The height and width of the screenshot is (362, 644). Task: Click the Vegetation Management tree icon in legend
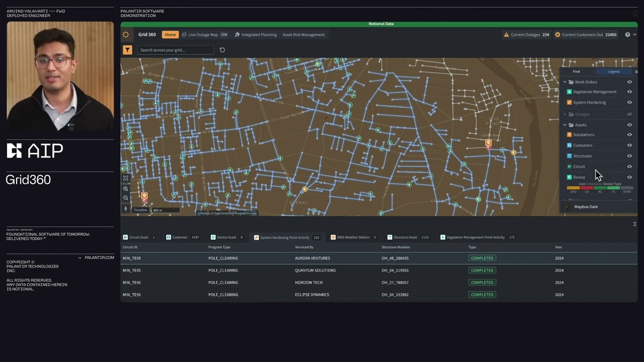569,92
